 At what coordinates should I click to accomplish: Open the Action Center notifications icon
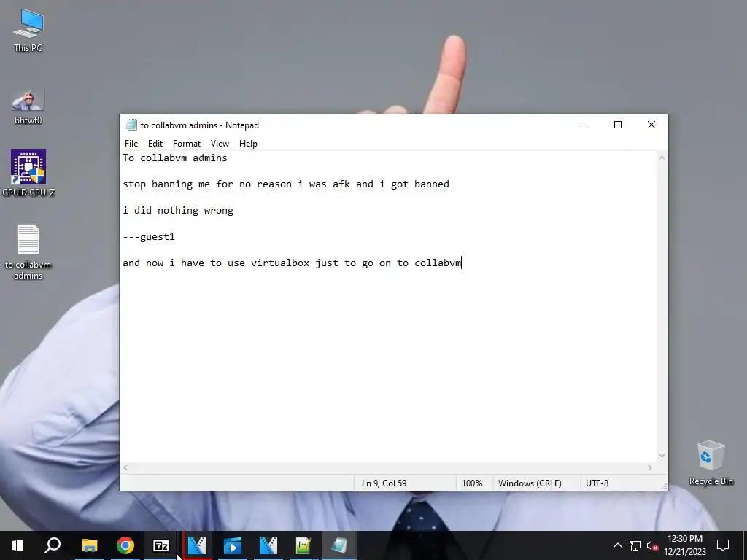(723, 545)
